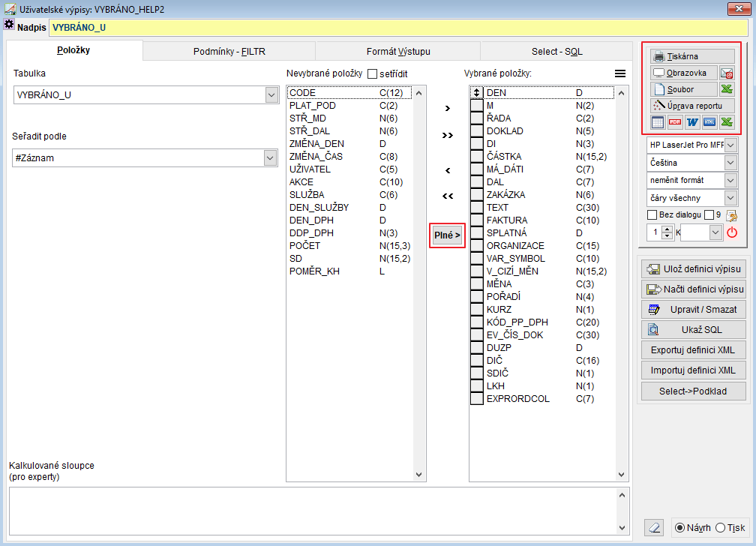Show the query with Ukaž SQL
The height and width of the screenshot is (546, 756).
point(693,330)
